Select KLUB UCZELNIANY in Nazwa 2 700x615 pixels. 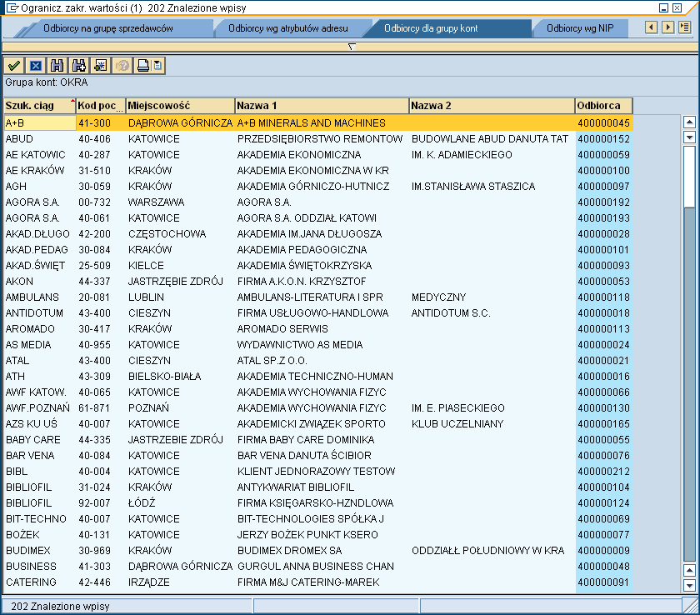click(457, 424)
